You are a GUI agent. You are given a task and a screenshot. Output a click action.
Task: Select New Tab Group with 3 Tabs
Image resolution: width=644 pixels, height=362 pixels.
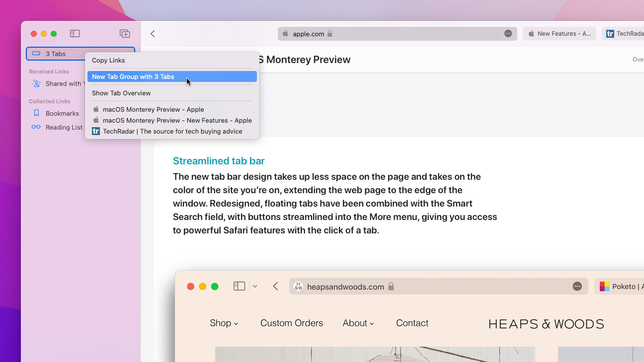pos(133,76)
